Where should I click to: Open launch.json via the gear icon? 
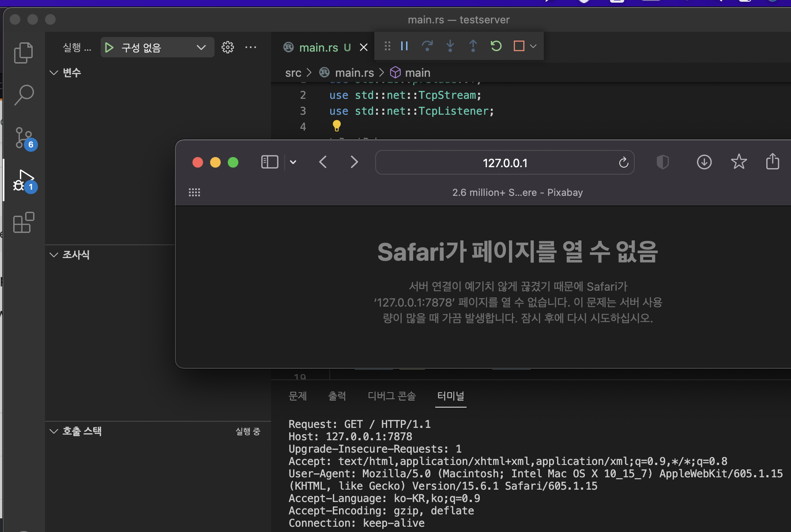(228, 47)
